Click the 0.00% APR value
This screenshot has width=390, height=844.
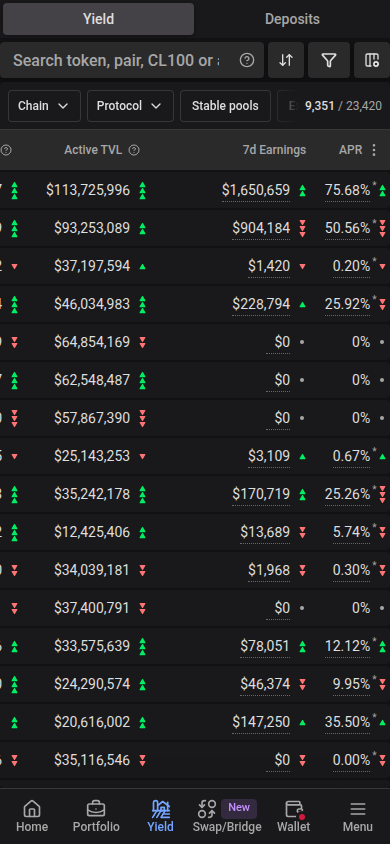[x=351, y=761]
